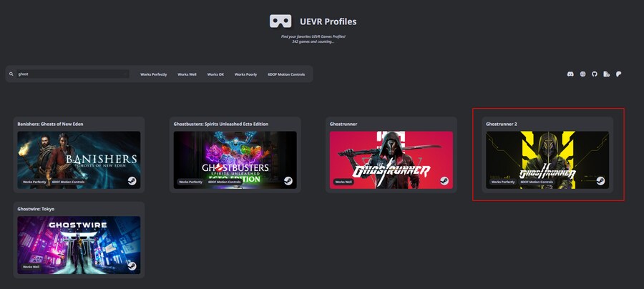The height and width of the screenshot is (289, 644).
Task: Toggle the Works Perfectly filter
Action: pos(153,74)
